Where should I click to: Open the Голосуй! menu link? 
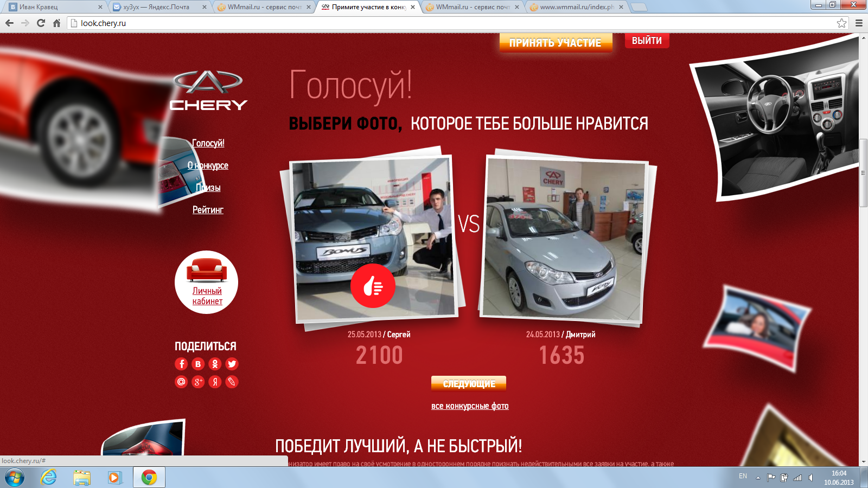pyautogui.click(x=208, y=143)
